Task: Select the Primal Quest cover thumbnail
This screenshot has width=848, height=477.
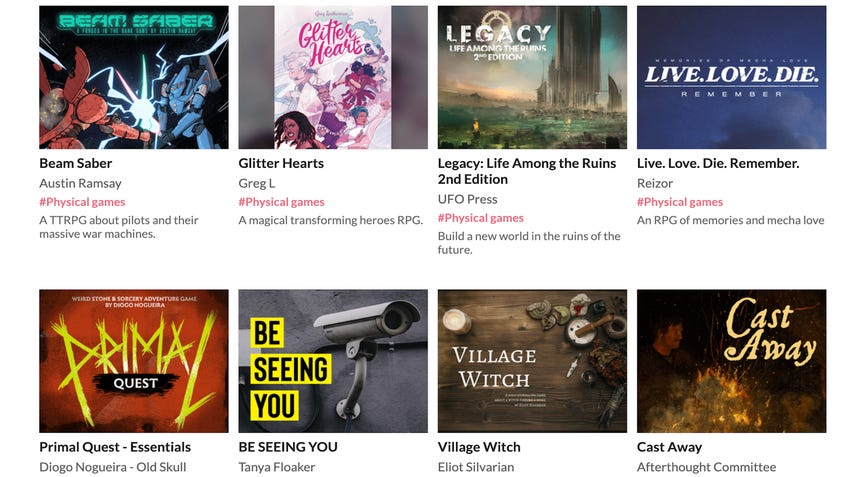Action: click(134, 361)
